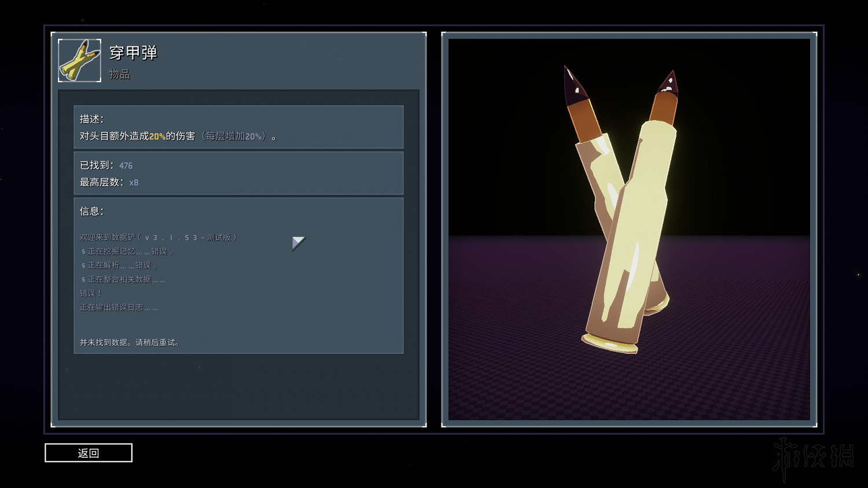
Task: Click the 穿甲弹 item title
Action: [x=133, y=53]
